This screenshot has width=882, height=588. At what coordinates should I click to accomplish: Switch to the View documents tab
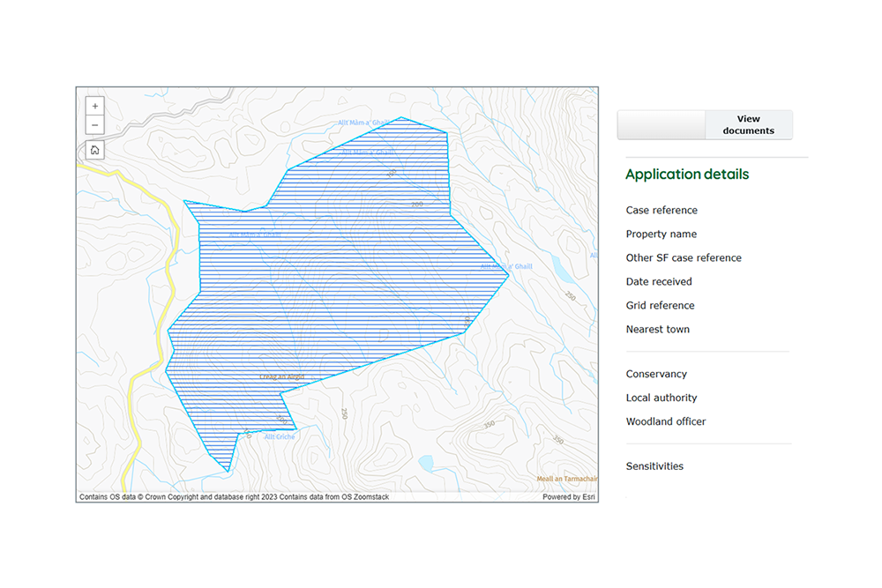[749, 124]
